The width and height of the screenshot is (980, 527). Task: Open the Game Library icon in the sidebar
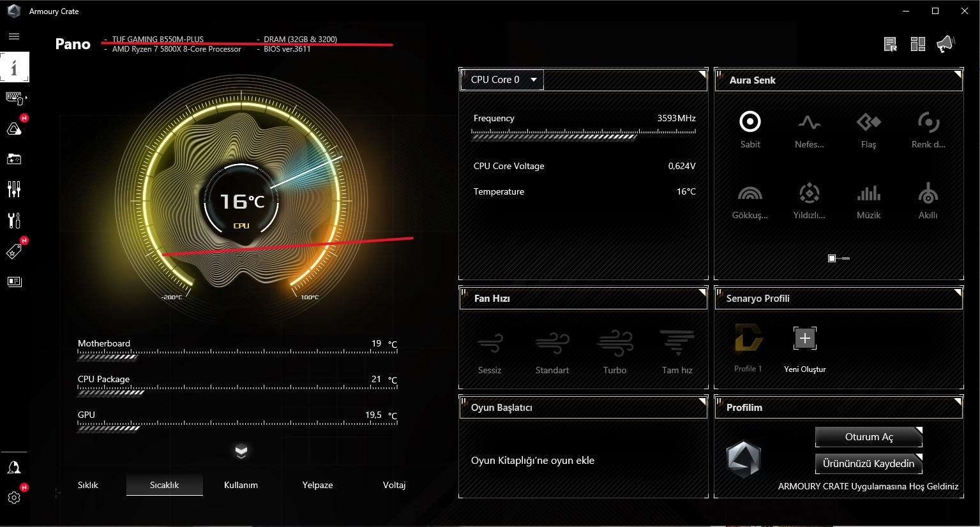coord(14,159)
